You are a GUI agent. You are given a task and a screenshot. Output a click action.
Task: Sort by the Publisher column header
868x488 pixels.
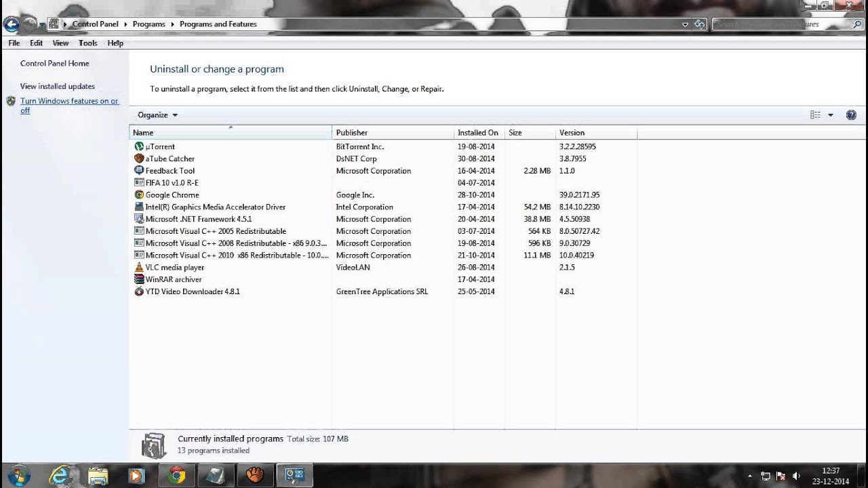393,133
